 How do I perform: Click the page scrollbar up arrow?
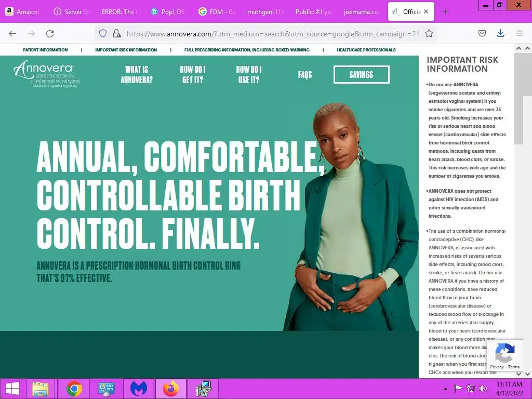tap(528, 48)
